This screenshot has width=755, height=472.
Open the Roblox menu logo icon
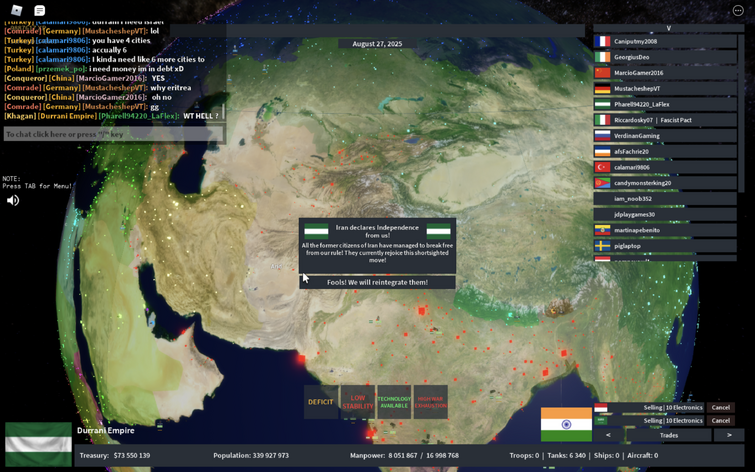coord(17,10)
